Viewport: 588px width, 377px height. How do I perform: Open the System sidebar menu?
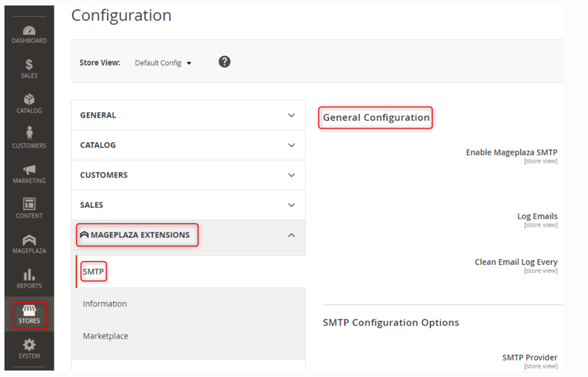tap(29, 351)
